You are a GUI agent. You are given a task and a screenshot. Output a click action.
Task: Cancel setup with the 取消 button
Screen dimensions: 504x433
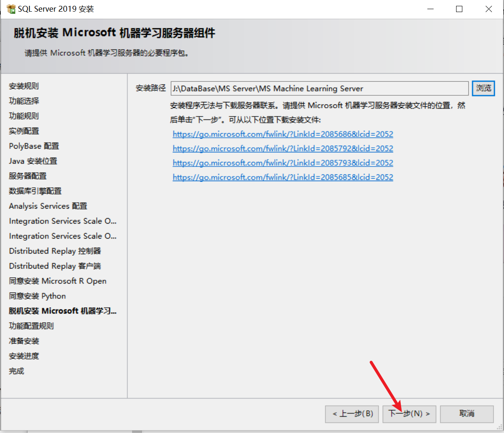(467, 414)
